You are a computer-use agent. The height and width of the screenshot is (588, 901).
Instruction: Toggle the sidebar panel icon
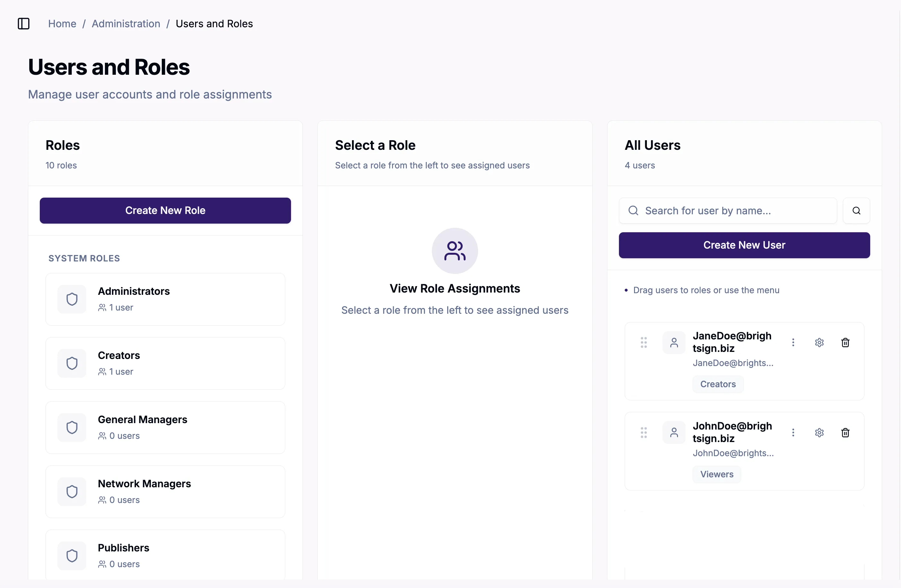point(23,23)
